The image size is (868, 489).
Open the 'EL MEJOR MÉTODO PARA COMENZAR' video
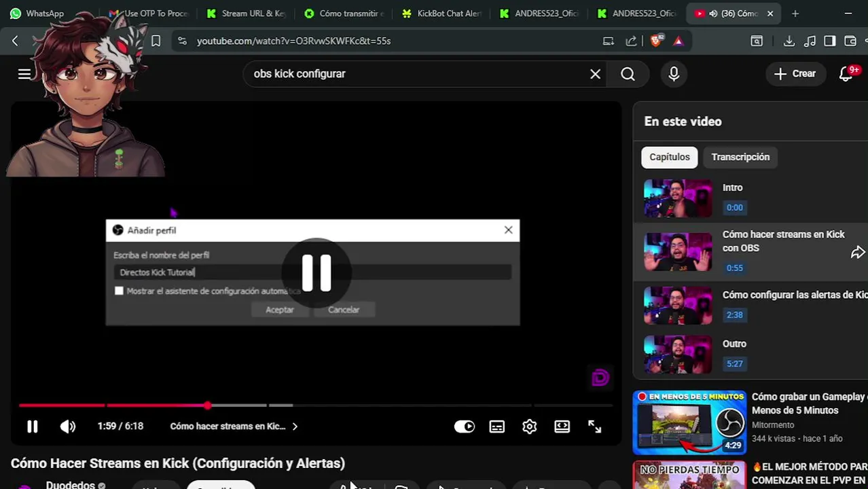(x=810, y=473)
